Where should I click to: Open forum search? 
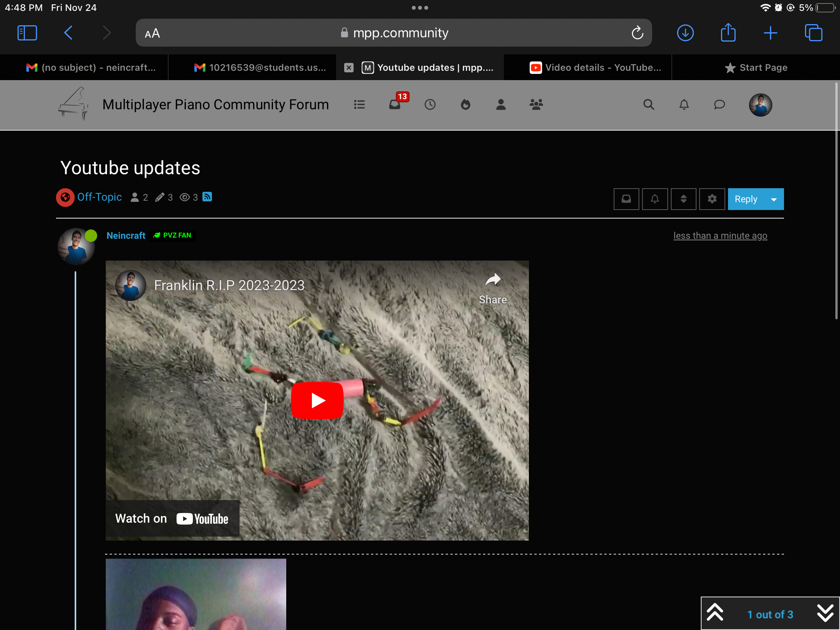649,105
